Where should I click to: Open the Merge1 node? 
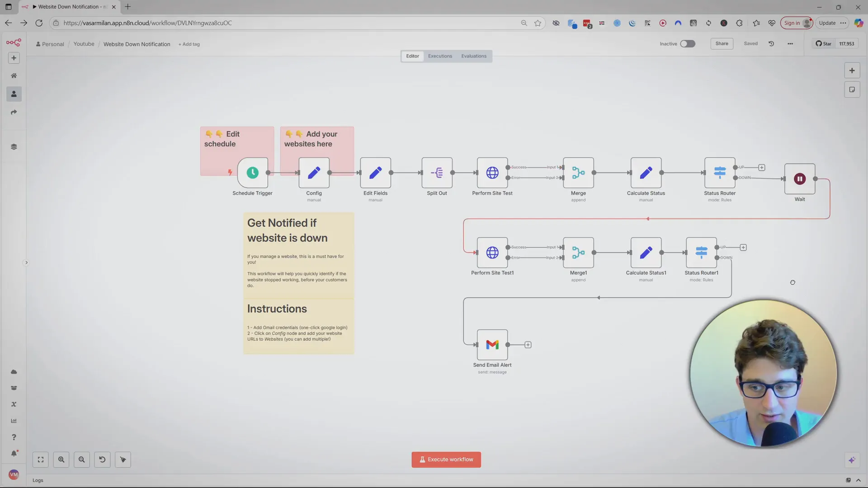(578, 253)
